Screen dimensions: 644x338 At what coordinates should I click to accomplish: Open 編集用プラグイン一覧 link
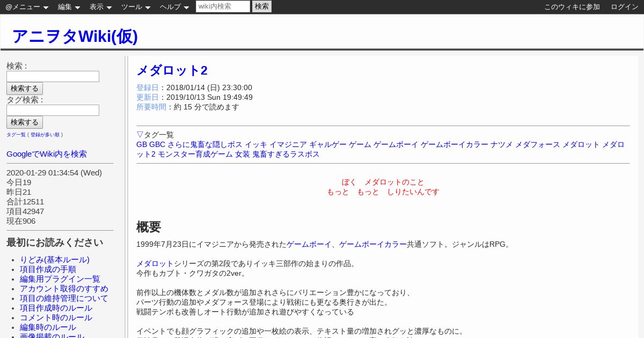click(x=60, y=279)
